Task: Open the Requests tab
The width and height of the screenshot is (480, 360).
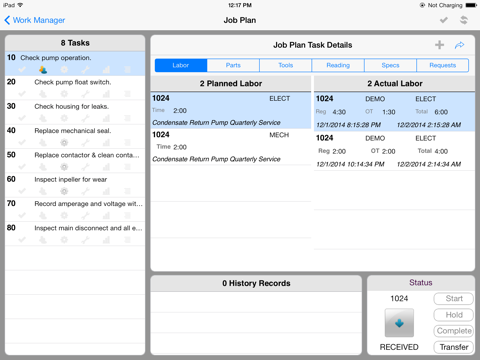Action: 443,65
